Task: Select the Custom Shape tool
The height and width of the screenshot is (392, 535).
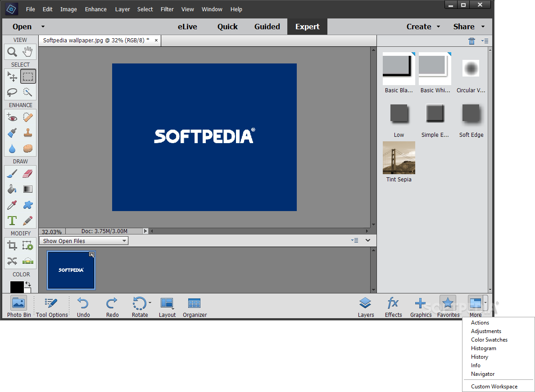Action: tap(27, 205)
